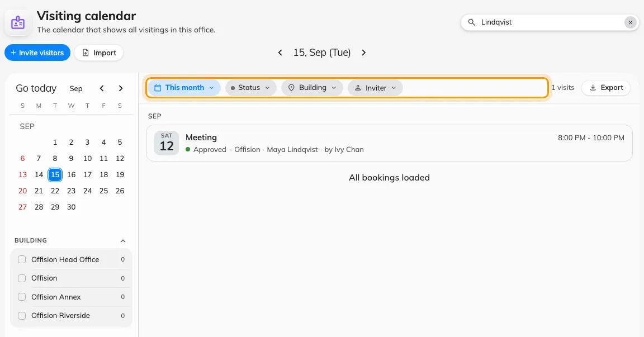Click the by Ivy Chan inviter text
This screenshot has height=337, width=644.
click(x=344, y=149)
